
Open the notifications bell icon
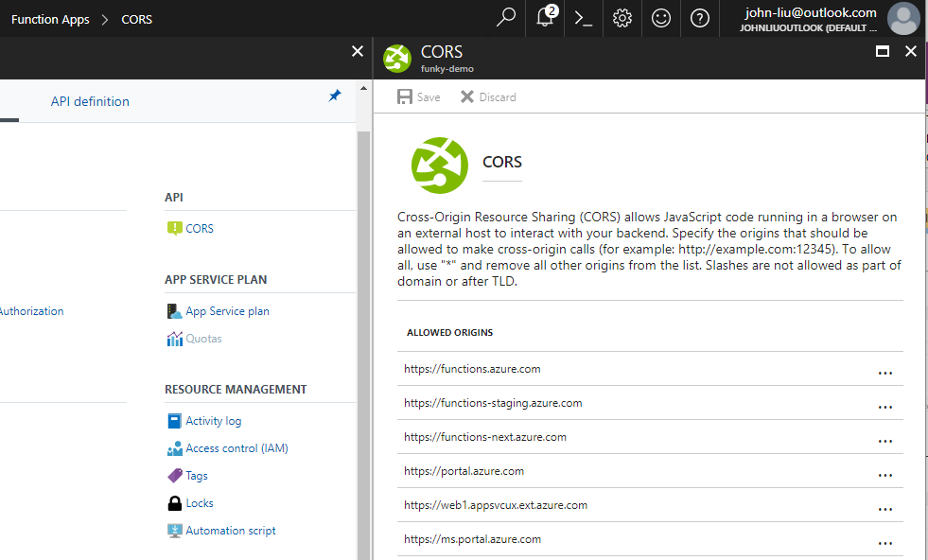coord(546,18)
